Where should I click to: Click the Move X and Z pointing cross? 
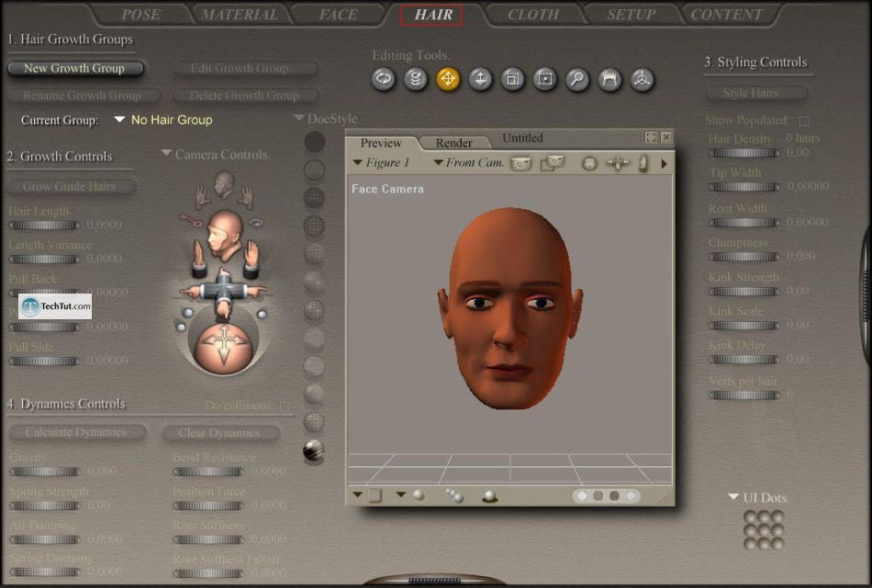coord(223,293)
